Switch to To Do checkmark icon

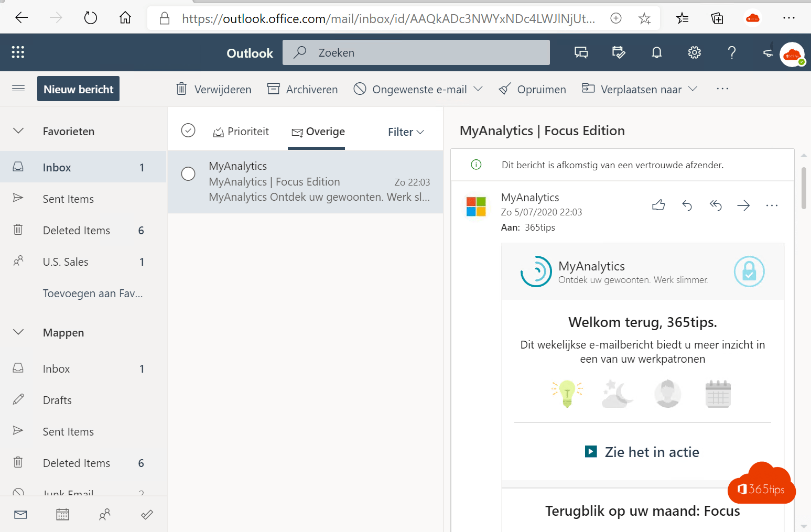[147, 515]
